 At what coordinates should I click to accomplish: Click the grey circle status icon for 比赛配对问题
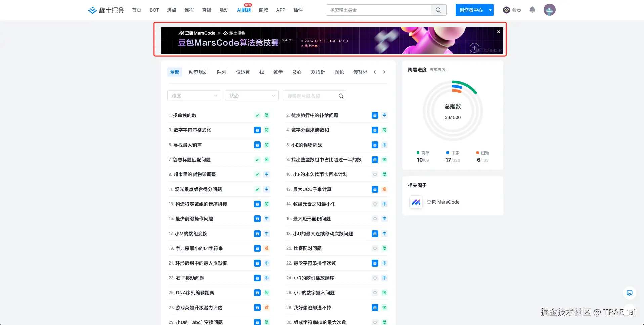[x=375, y=248]
